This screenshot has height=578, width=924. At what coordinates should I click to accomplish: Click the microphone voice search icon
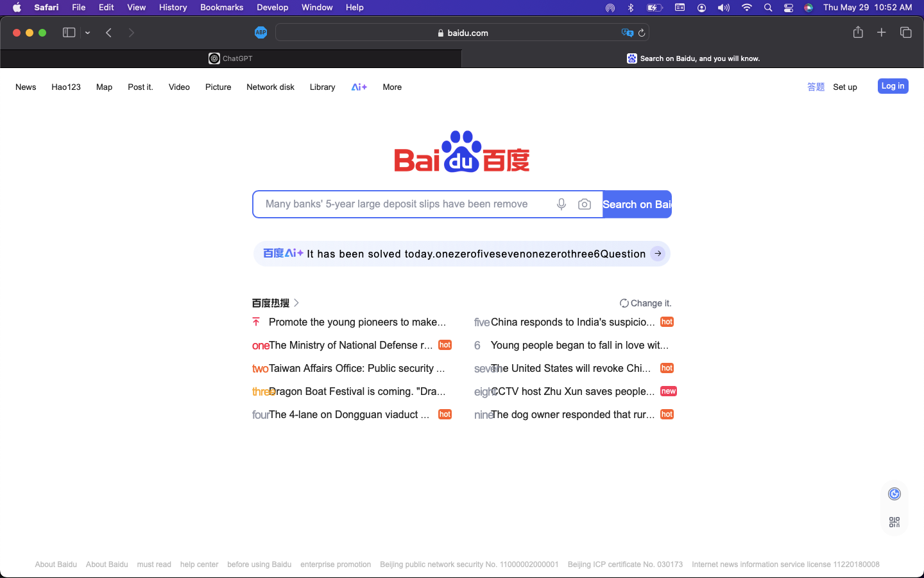[x=561, y=204]
